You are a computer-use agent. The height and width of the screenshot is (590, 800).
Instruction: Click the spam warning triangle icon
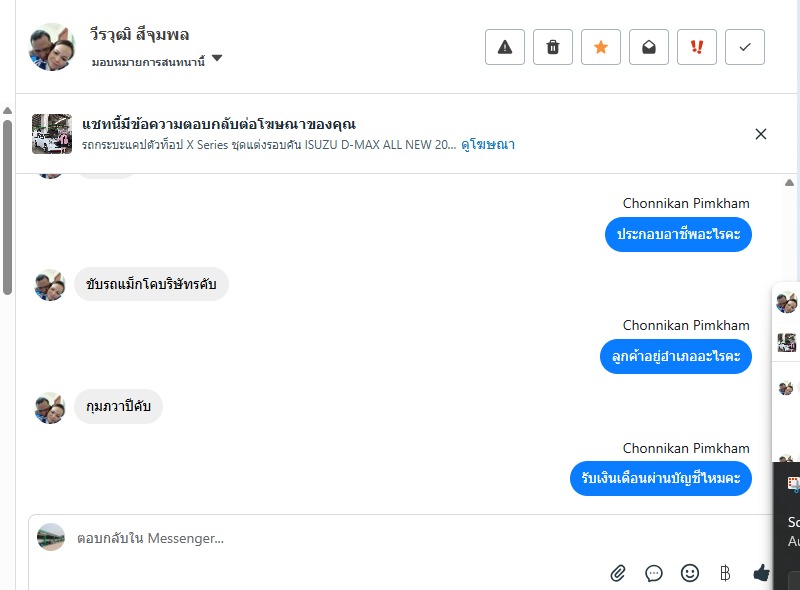(505, 47)
